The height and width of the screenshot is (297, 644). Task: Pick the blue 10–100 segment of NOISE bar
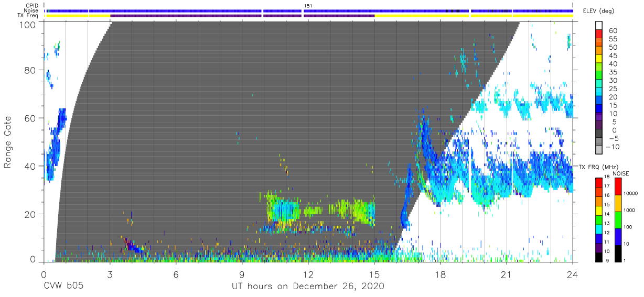(x=619, y=236)
